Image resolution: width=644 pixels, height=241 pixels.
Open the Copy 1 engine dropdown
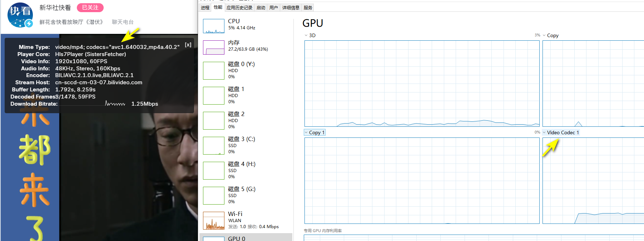(314, 132)
